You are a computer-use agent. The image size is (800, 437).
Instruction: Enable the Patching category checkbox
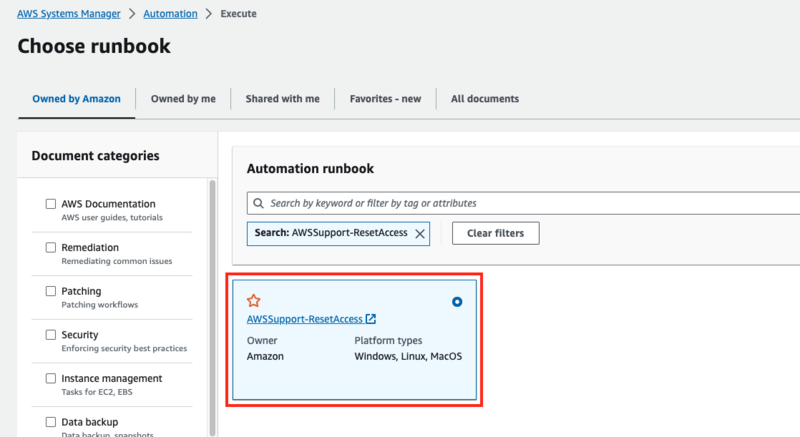tap(51, 291)
